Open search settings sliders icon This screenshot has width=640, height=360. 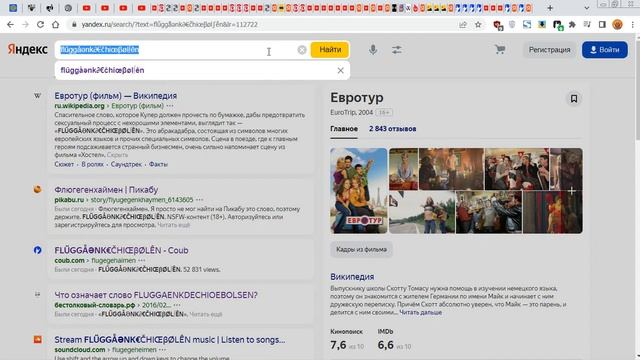[x=397, y=50]
